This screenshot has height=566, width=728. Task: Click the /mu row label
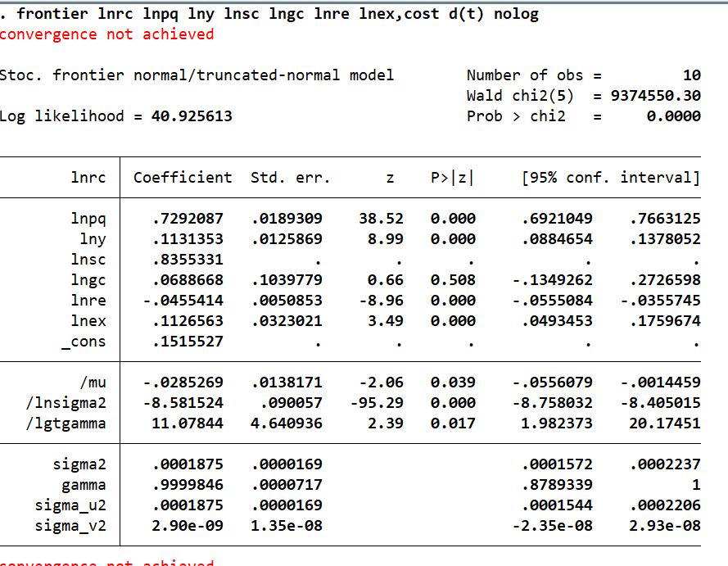tap(93, 383)
